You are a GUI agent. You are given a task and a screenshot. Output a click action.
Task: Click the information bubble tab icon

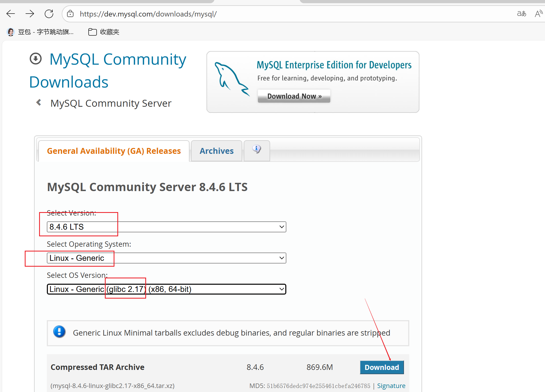(x=257, y=149)
